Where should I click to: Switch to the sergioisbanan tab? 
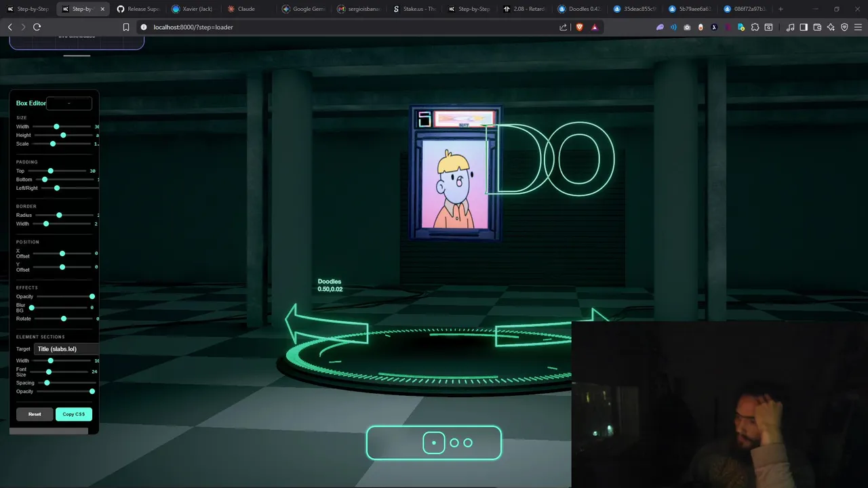click(x=359, y=9)
